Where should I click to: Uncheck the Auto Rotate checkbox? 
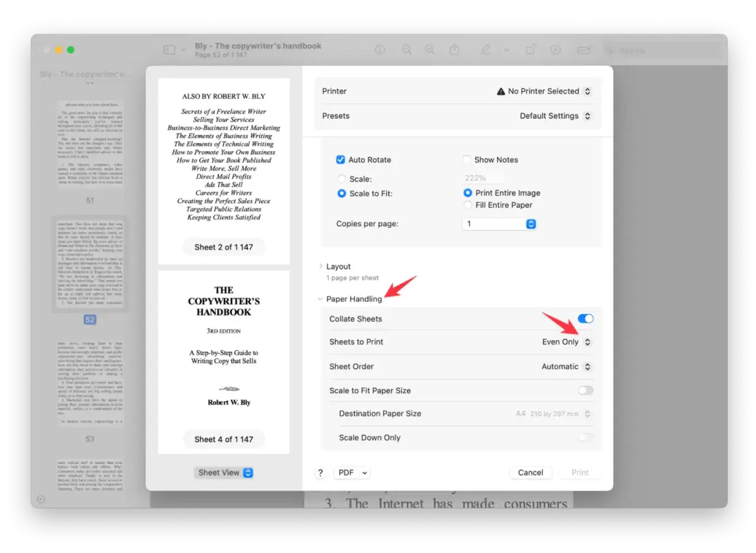click(340, 160)
